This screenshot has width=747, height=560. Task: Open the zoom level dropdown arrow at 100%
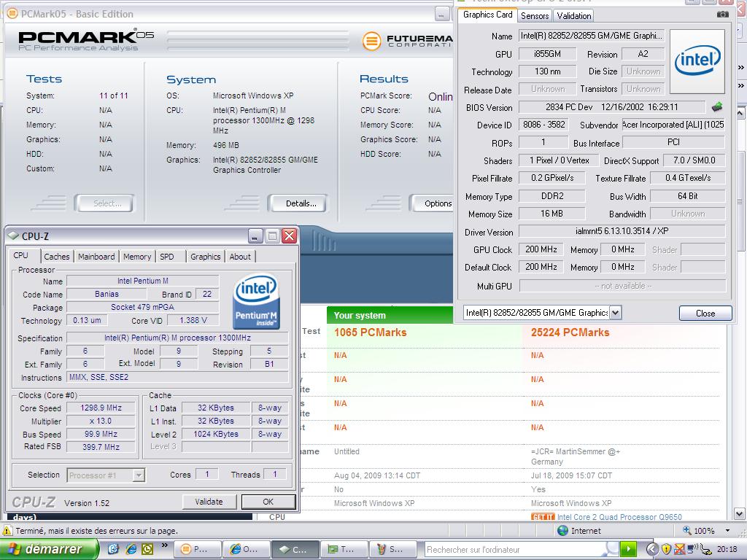727,531
